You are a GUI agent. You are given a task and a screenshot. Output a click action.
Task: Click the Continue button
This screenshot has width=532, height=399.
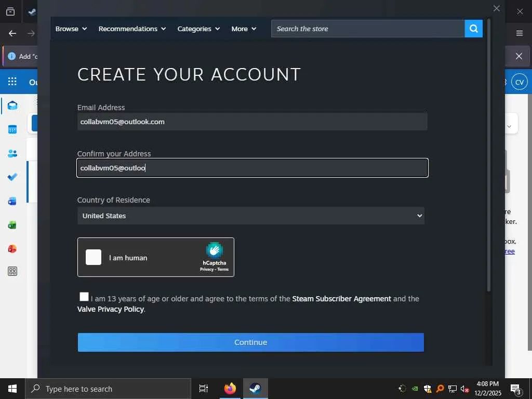(251, 342)
